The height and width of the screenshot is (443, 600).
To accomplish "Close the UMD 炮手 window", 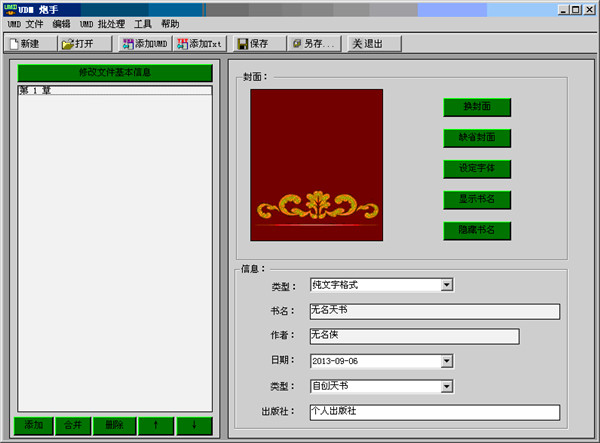I will tap(590, 10).
